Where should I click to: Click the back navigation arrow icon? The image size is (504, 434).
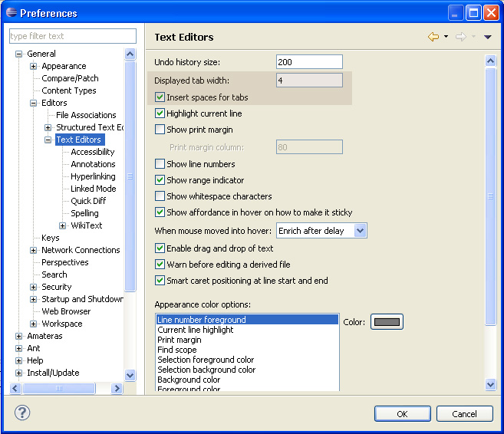pyautogui.click(x=433, y=37)
